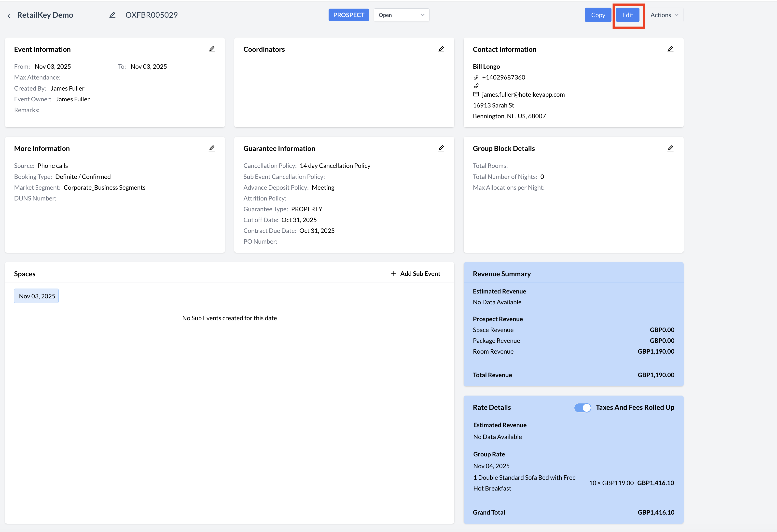Click the blue Edit button
This screenshot has width=777, height=532.
pyautogui.click(x=627, y=15)
